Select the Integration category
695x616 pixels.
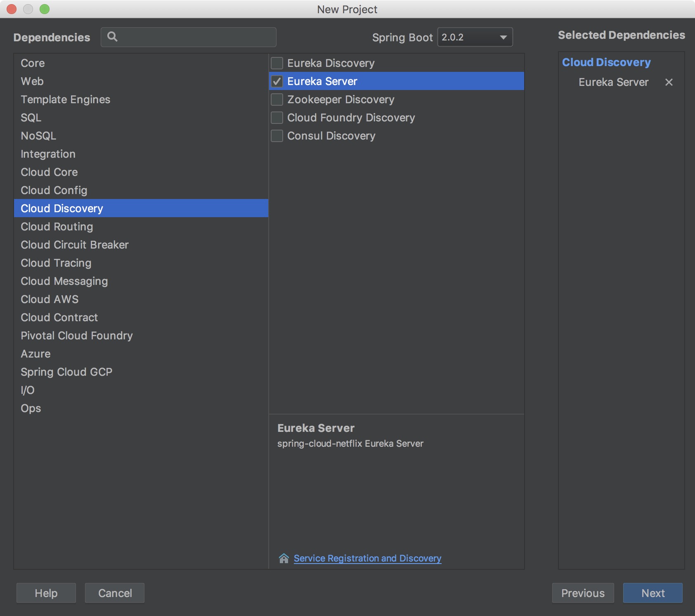coord(141,154)
